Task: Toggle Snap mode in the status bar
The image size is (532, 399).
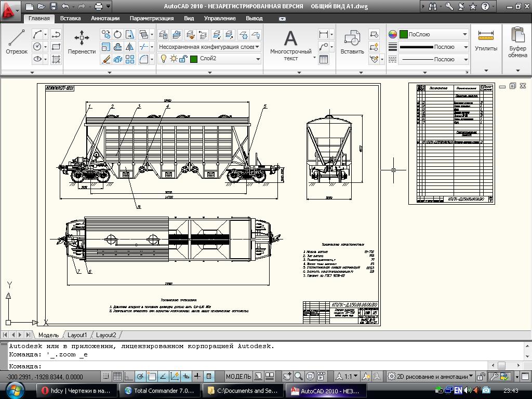Action: [106, 376]
